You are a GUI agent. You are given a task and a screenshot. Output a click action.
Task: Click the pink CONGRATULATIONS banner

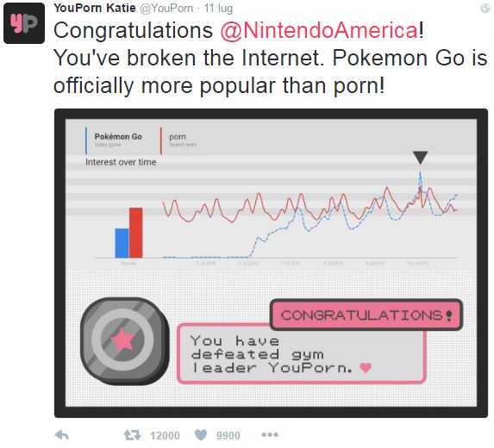366,314
